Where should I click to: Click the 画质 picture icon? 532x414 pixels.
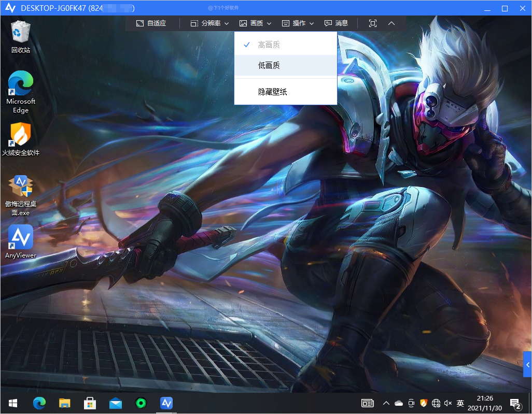point(243,23)
